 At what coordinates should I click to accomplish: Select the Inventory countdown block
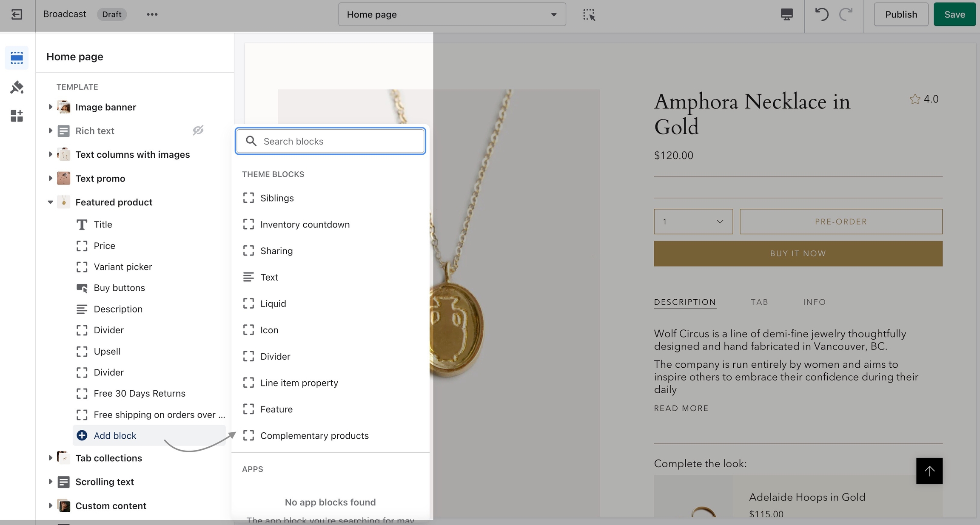coord(305,224)
